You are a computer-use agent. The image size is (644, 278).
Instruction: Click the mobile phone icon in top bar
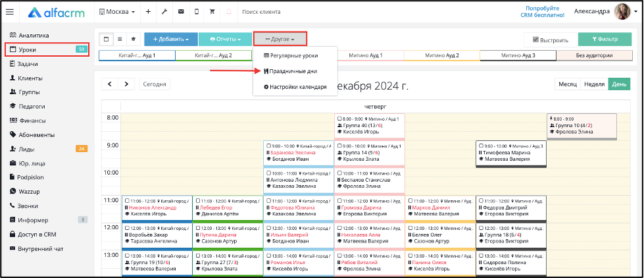coord(197,12)
